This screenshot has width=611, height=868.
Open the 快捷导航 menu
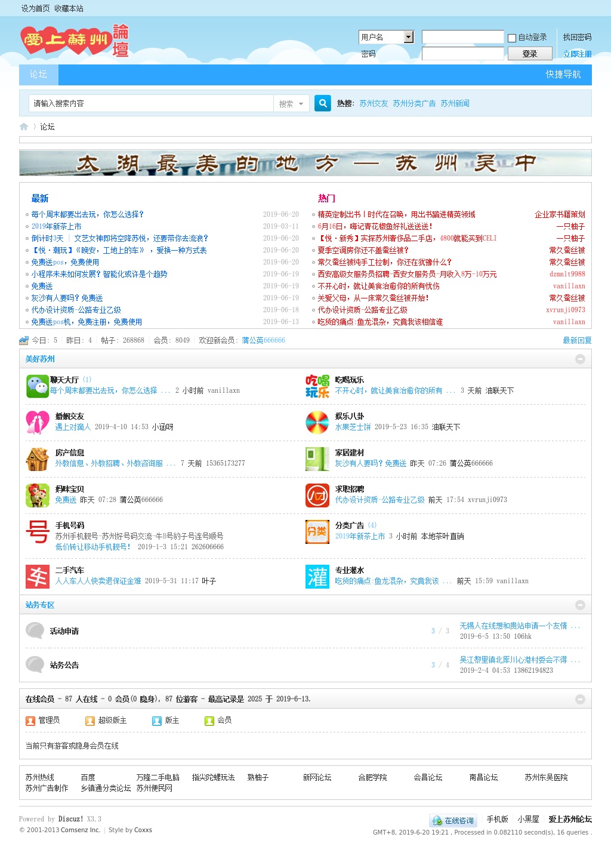coord(563,74)
